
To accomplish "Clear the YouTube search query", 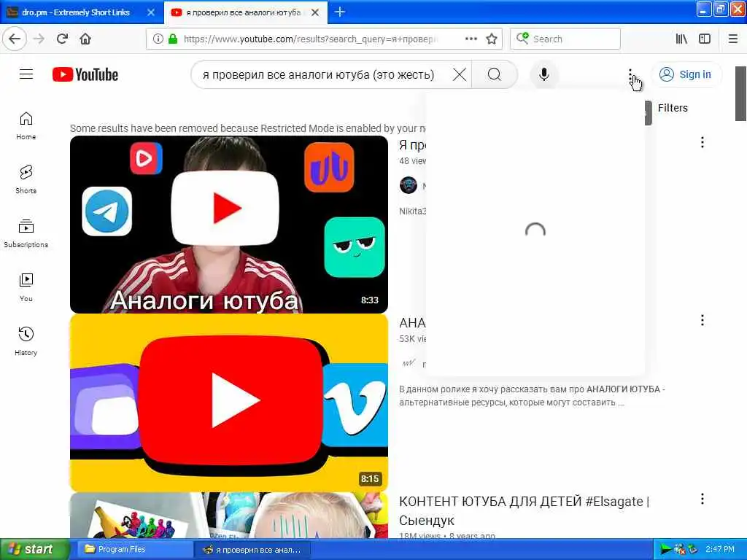I will [x=460, y=75].
